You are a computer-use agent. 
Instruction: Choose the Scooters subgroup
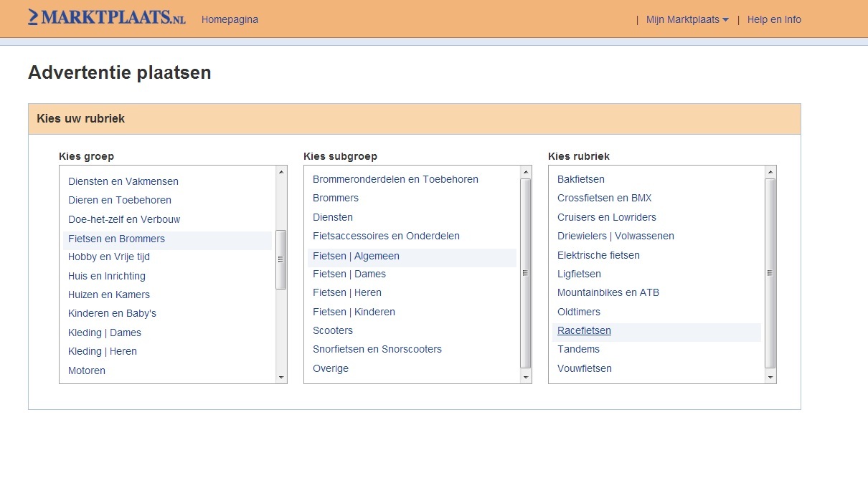point(333,331)
